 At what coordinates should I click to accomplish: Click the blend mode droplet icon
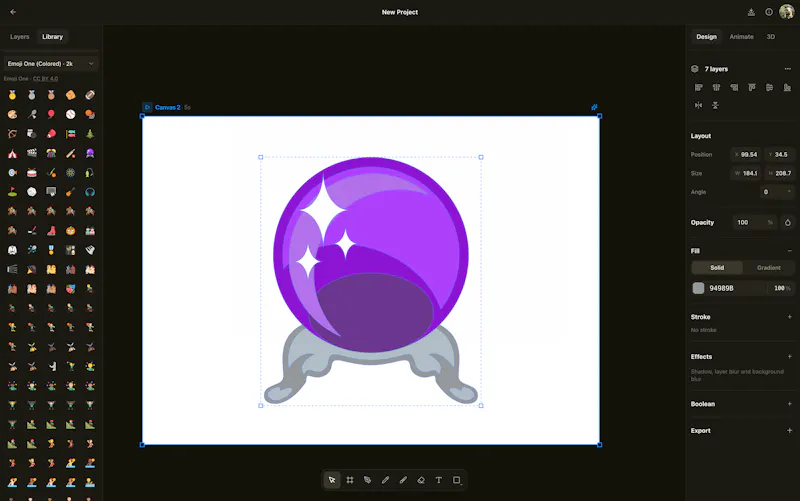point(788,222)
